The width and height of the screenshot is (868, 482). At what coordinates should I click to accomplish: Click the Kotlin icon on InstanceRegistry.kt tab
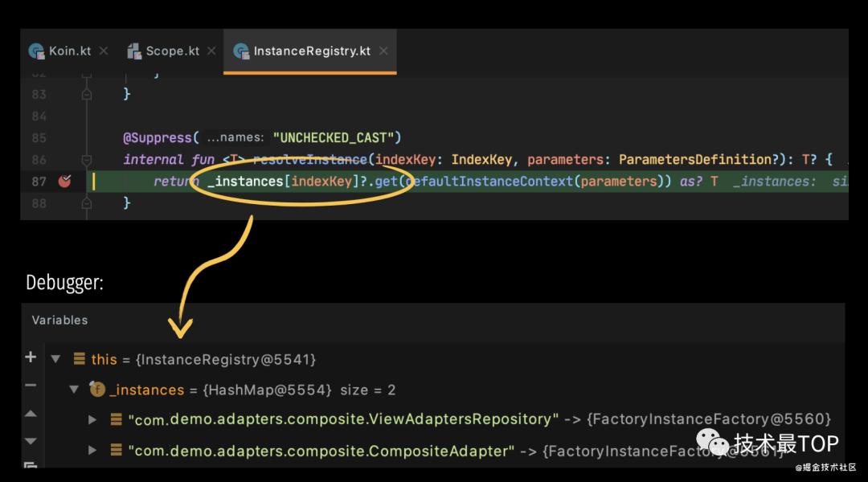240,51
